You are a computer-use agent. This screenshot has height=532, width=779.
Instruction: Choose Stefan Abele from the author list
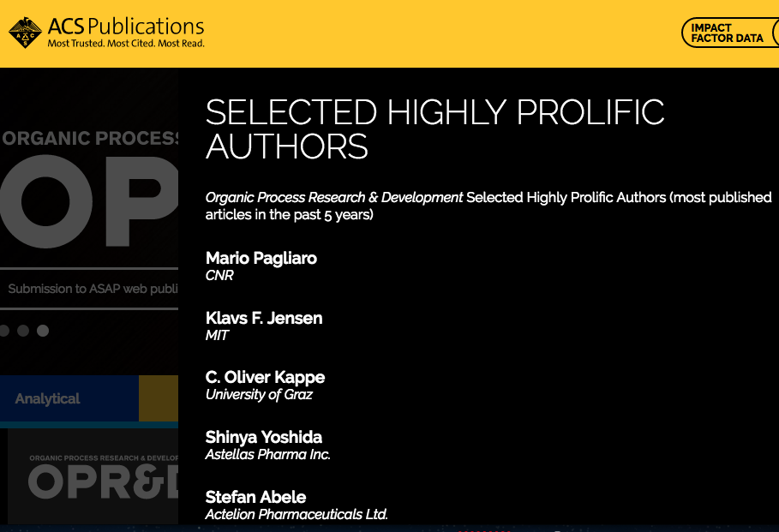pyautogui.click(x=255, y=497)
